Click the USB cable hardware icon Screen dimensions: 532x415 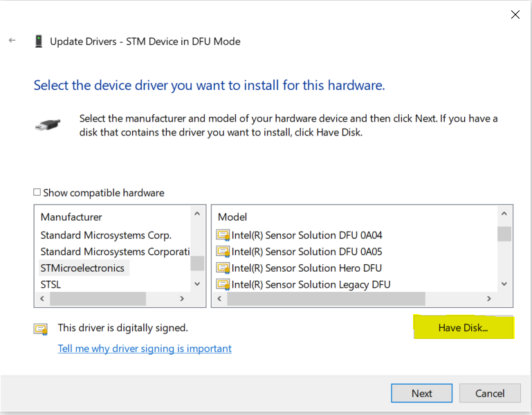[48, 125]
